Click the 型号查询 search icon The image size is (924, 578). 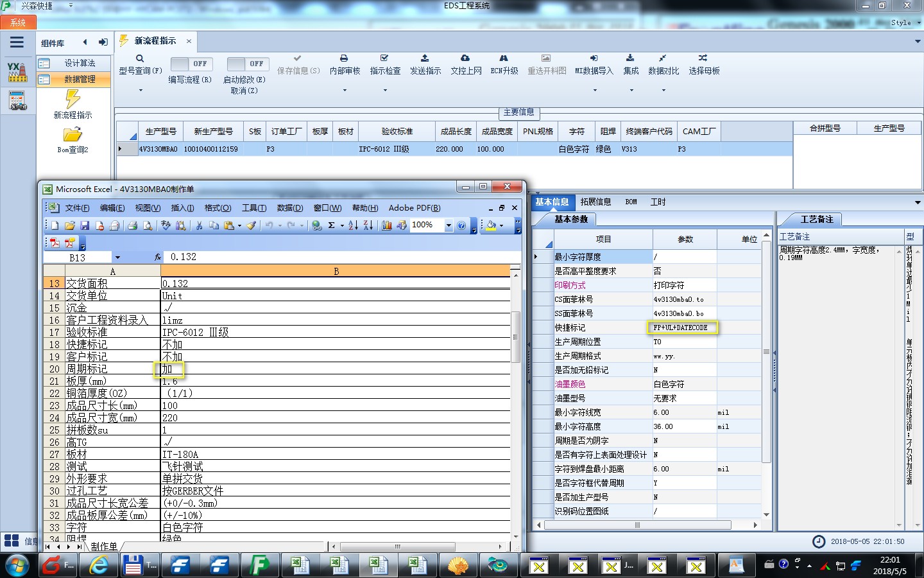point(140,58)
